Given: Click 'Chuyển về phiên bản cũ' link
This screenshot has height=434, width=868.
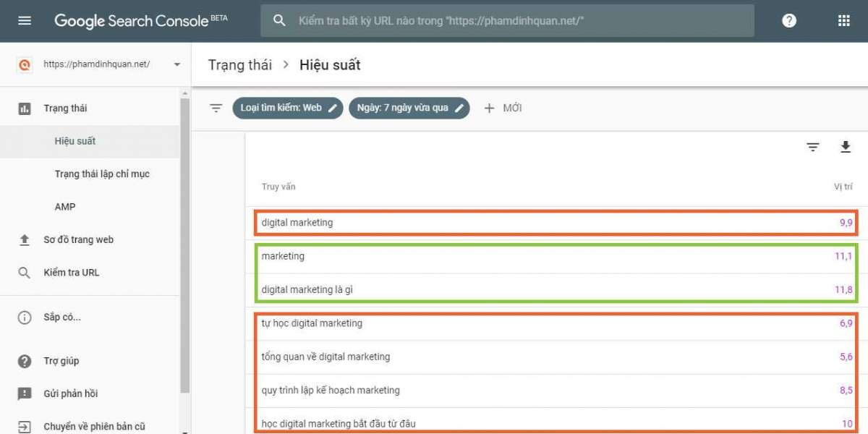Looking at the screenshot, I should [94, 427].
